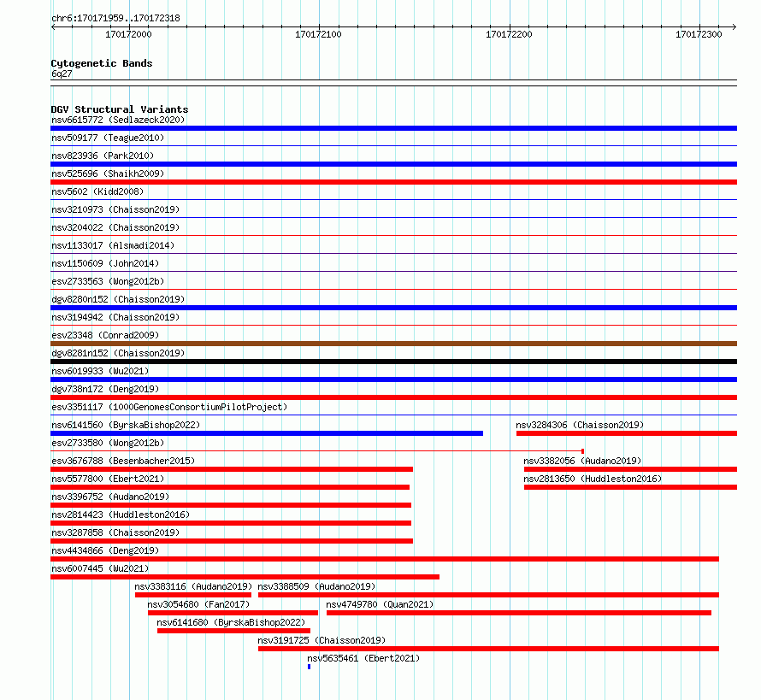This screenshot has width=761, height=700.
Task: Click nsv3388509 (Audano2019) label
Action: pos(316,586)
